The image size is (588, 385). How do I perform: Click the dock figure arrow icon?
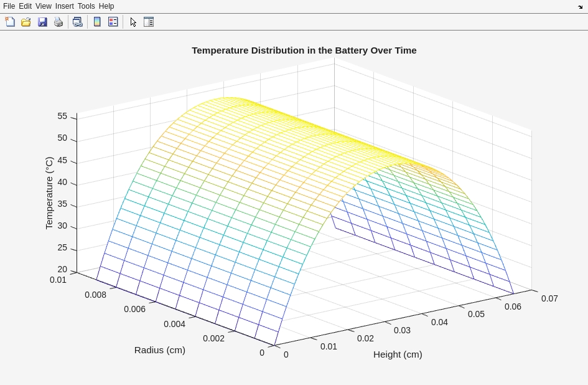pos(580,7)
